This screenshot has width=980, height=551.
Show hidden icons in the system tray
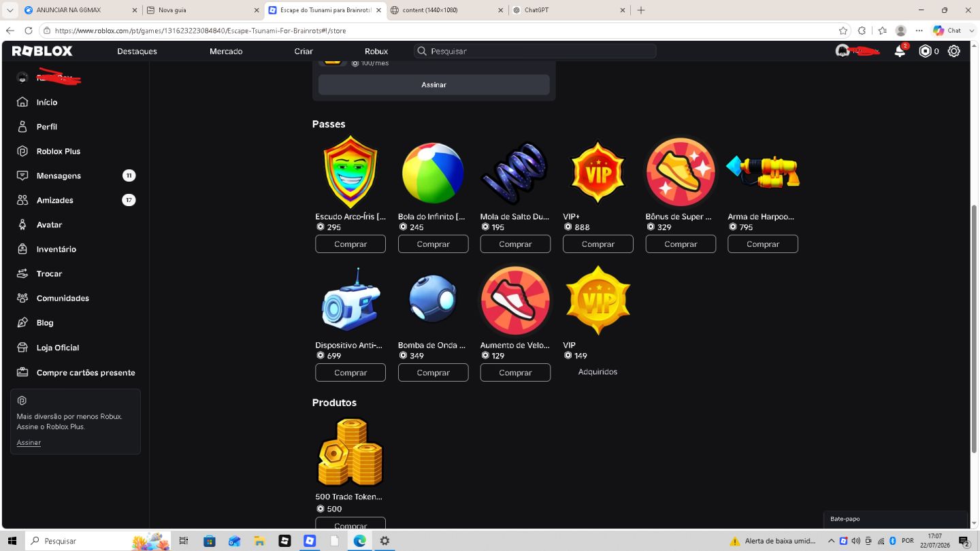click(x=831, y=541)
